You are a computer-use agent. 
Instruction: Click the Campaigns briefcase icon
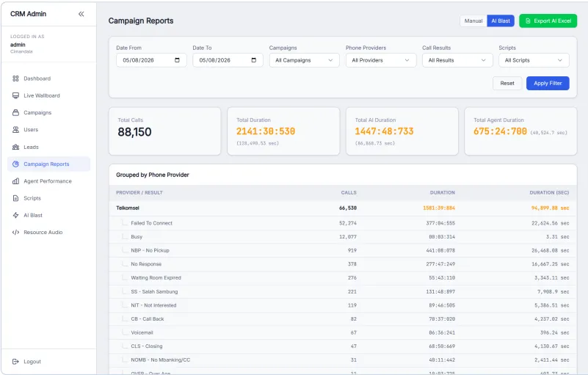[15, 112]
